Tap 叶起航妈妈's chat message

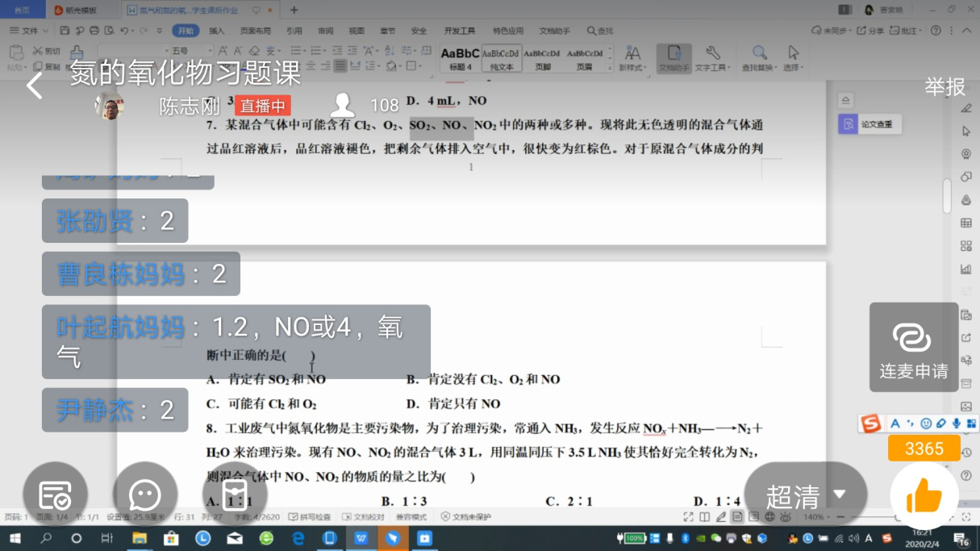pyautogui.click(x=236, y=342)
